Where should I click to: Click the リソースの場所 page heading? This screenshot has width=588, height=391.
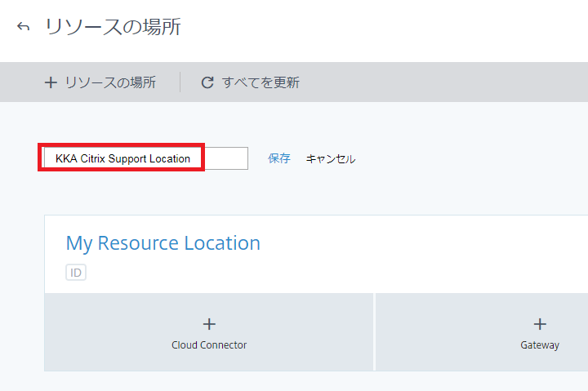[x=113, y=27]
